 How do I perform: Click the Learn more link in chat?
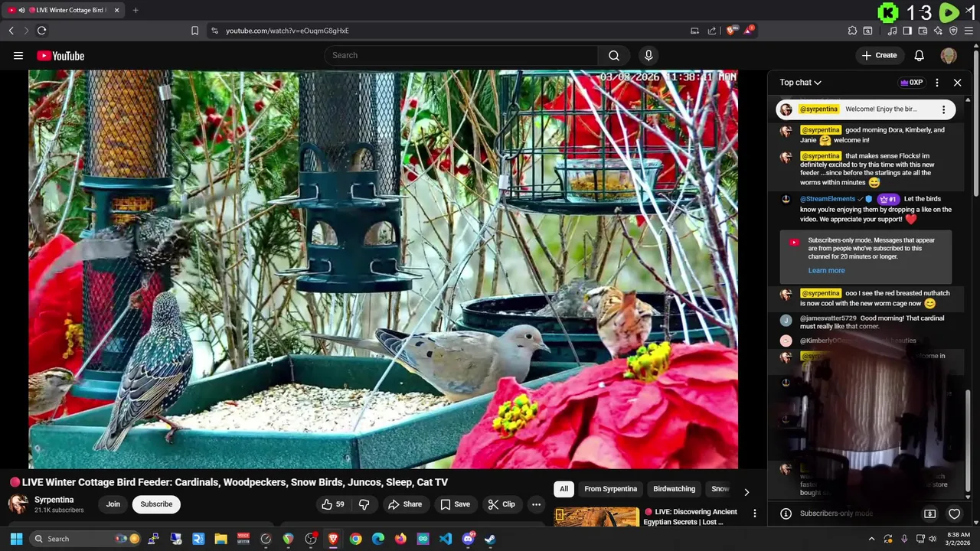click(826, 270)
